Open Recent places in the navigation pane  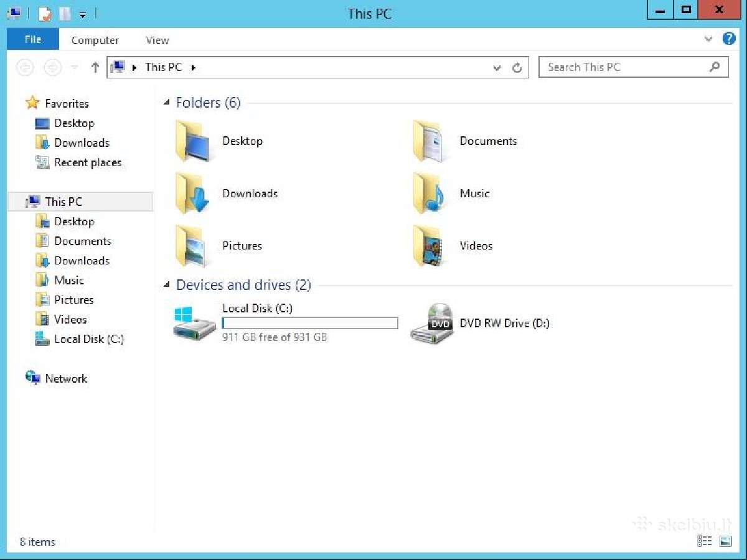click(78, 162)
